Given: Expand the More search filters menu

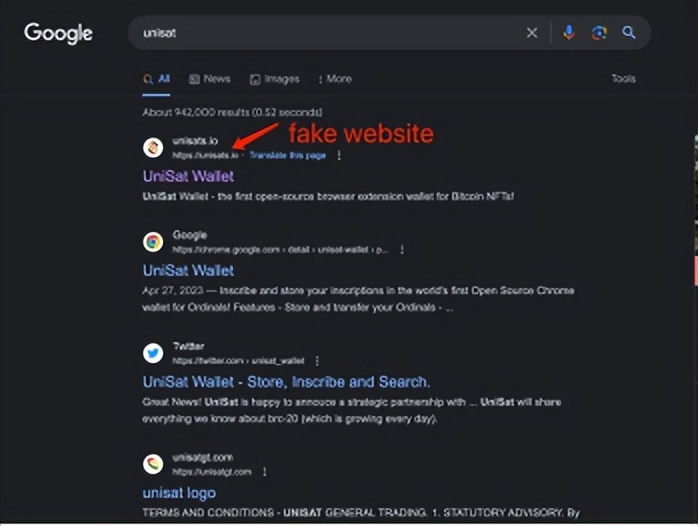Looking at the screenshot, I should tap(335, 79).
